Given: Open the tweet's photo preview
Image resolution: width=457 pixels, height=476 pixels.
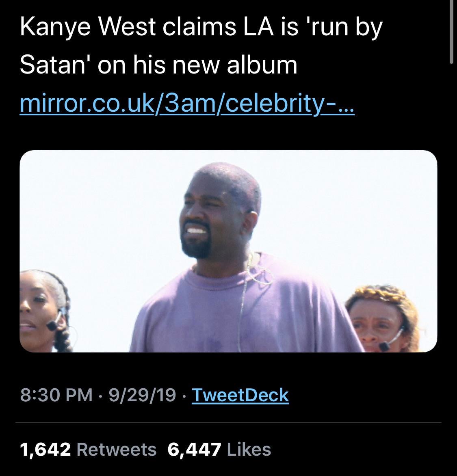Looking at the screenshot, I should click(x=228, y=251).
